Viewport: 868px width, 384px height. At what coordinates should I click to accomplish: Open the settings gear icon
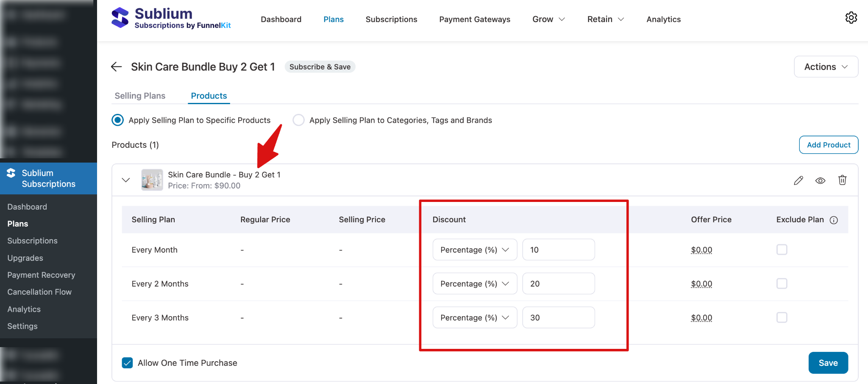pos(851,17)
